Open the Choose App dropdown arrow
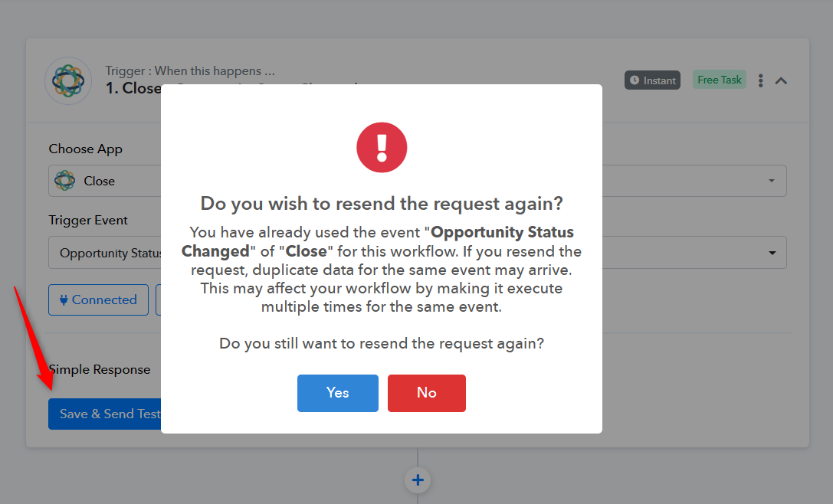The width and height of the screenshot is (833, 504). pyautogui.click(x=772, y=181)
